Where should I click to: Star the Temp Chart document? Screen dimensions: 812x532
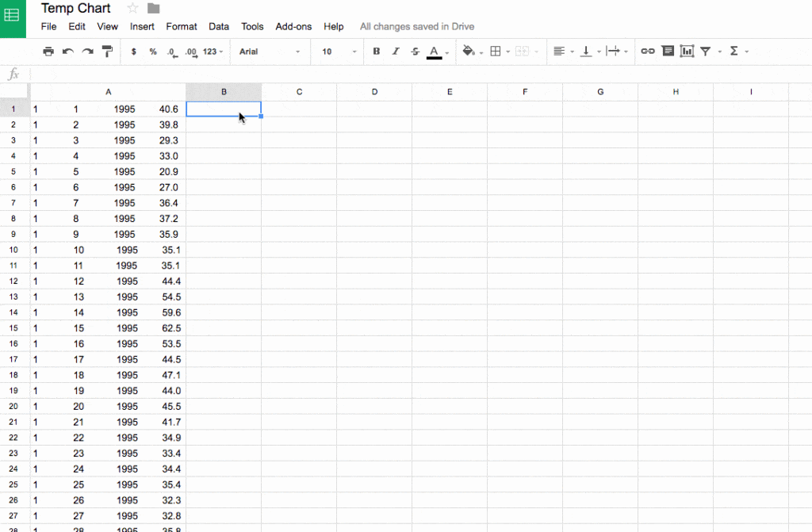132,8
